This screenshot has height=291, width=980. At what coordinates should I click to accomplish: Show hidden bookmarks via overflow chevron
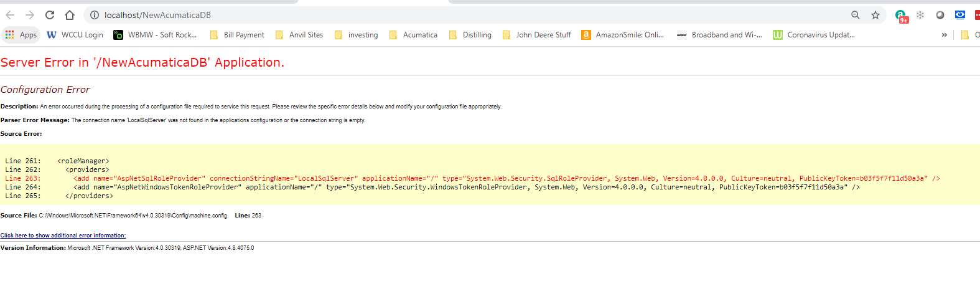click(x=944, y=35)
